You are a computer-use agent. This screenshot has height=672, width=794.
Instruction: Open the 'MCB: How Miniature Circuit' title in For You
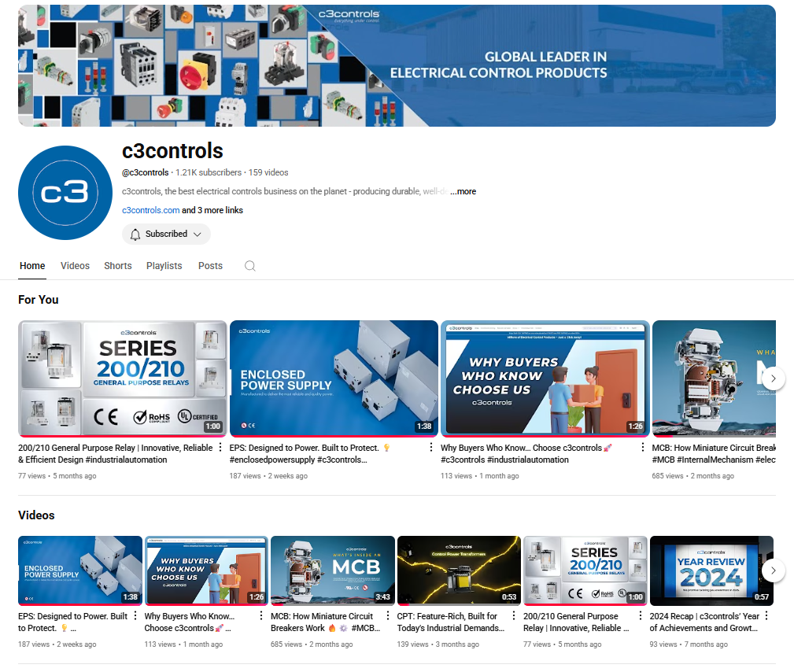click(x=714, y=454)
